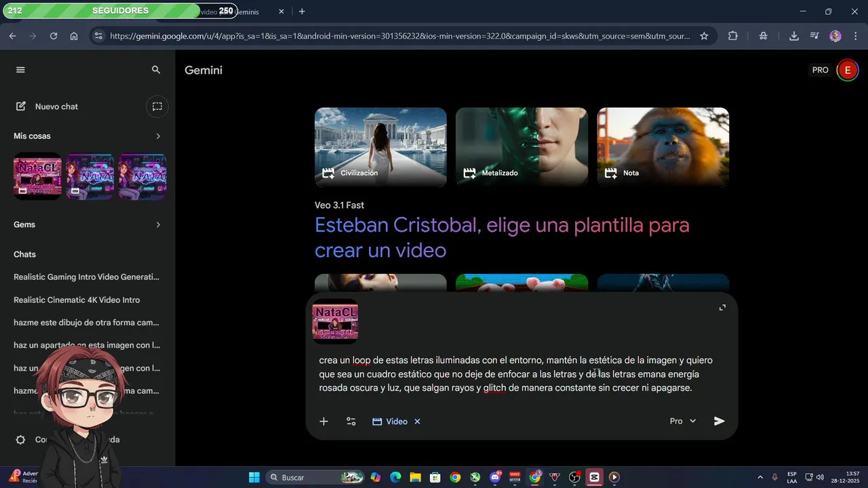Open chat haz un apartado en esta imagen

tap(87, 346)
